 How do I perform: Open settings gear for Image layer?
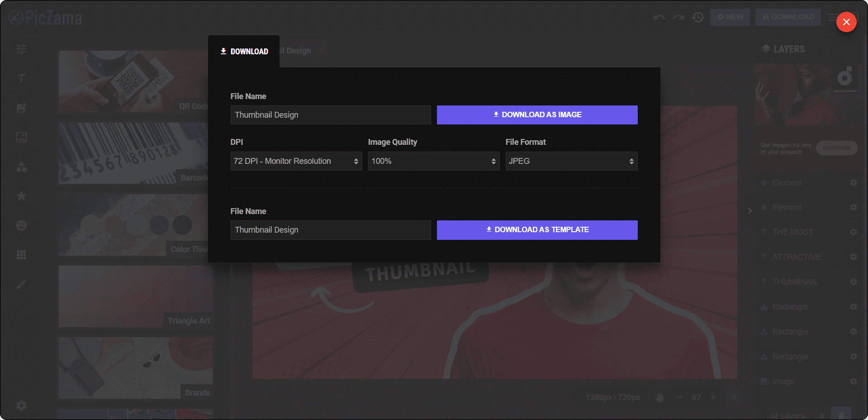853,382
